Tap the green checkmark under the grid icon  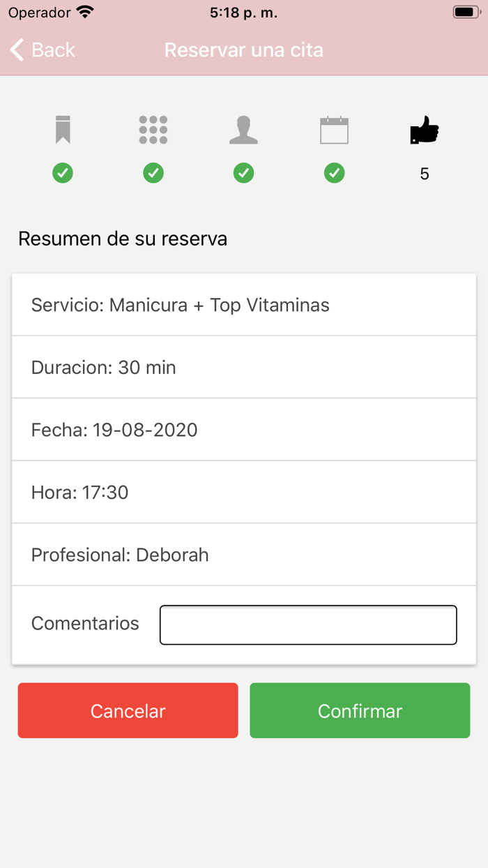click(153, 173)
